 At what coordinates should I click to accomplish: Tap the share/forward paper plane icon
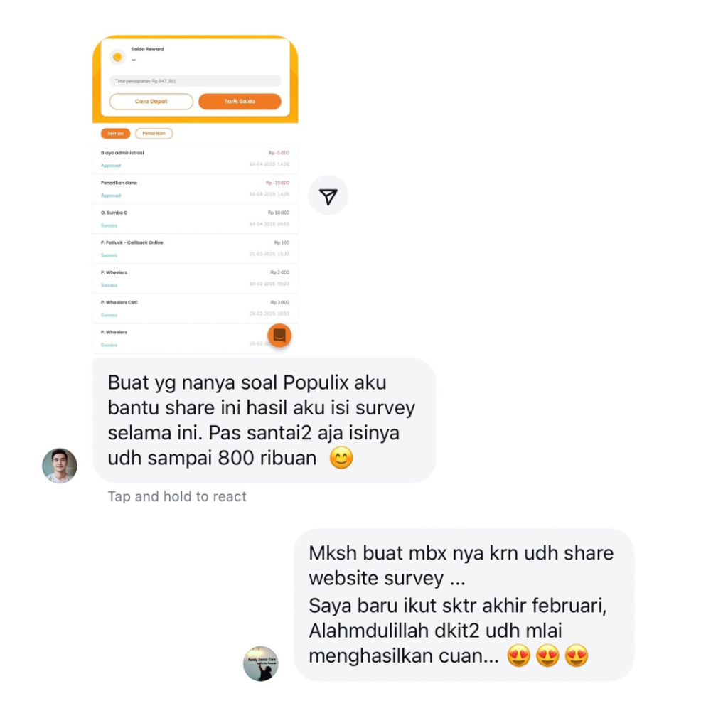[328, 196]
